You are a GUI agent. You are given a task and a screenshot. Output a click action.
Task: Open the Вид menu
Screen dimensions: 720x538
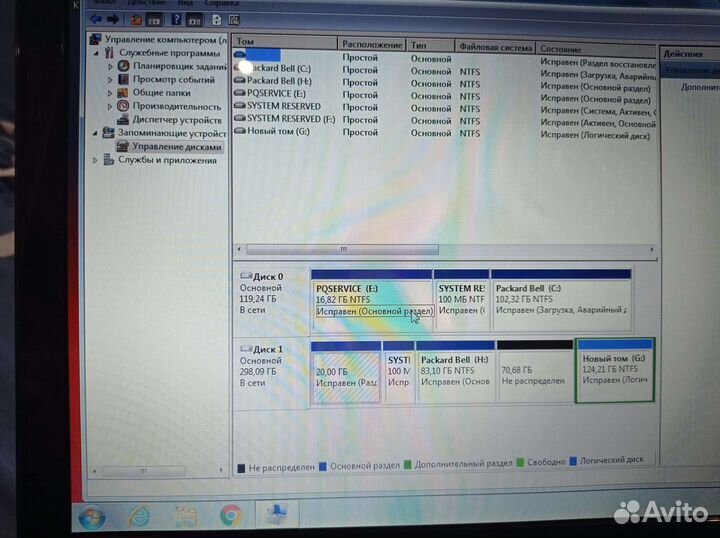pyautogui.click(x=186, y=3)
